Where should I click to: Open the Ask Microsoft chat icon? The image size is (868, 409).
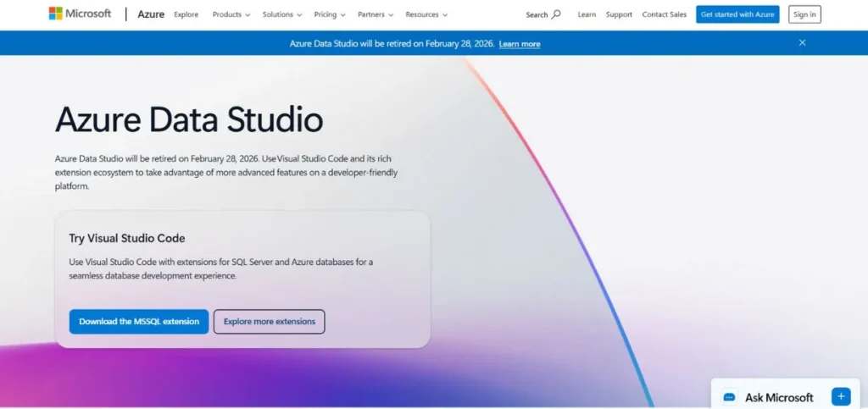pyautogui.click(x=729, y=397)
